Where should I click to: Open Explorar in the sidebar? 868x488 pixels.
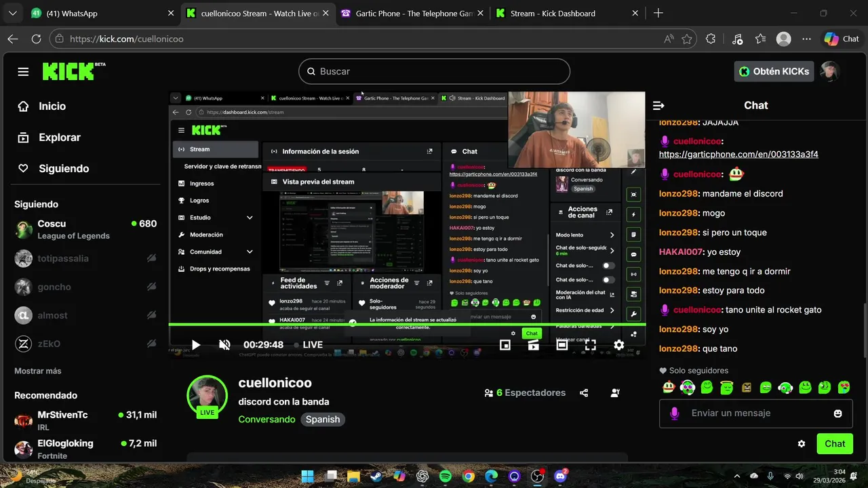point(49,137)
